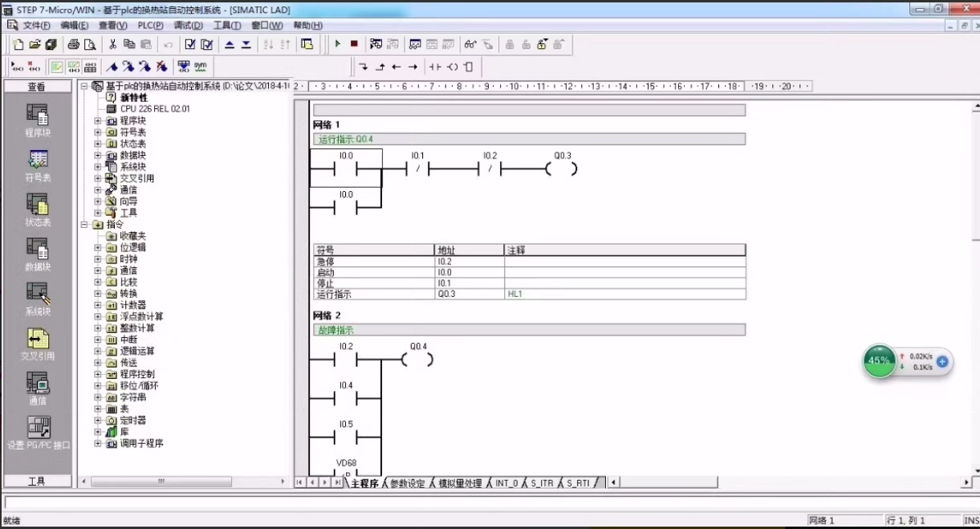Open Status Chart in view bar
Viewport: 980px width, 529px height.
coord(37,210)
